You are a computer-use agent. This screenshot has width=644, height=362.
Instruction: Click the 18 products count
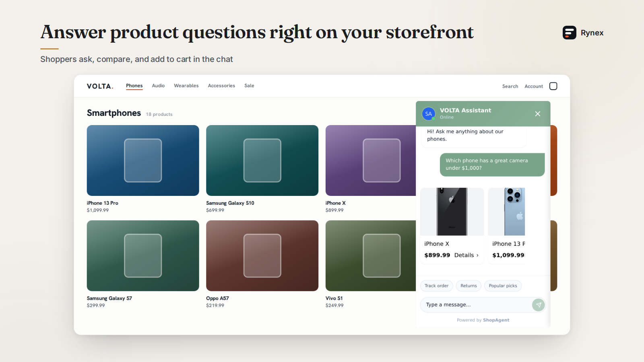point(159,115)
